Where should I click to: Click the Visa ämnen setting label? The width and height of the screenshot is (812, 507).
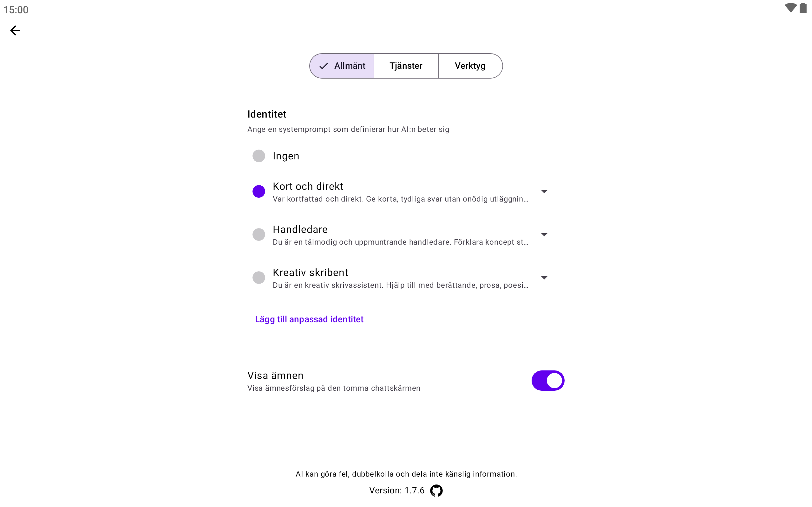[275, 375]
